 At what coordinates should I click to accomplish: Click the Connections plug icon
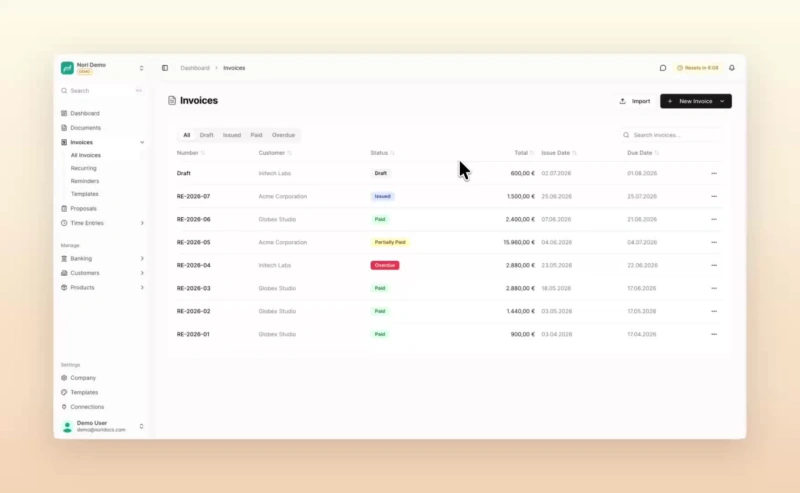pos(64,407)
